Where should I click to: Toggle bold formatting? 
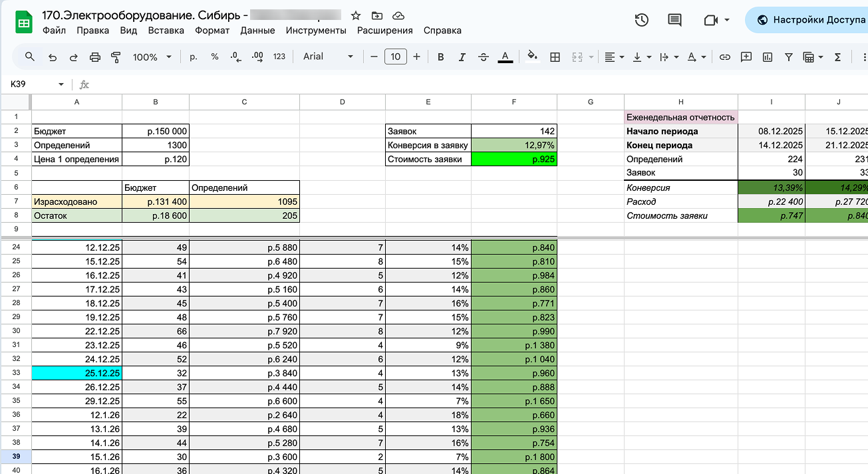(x=440, y=57)
